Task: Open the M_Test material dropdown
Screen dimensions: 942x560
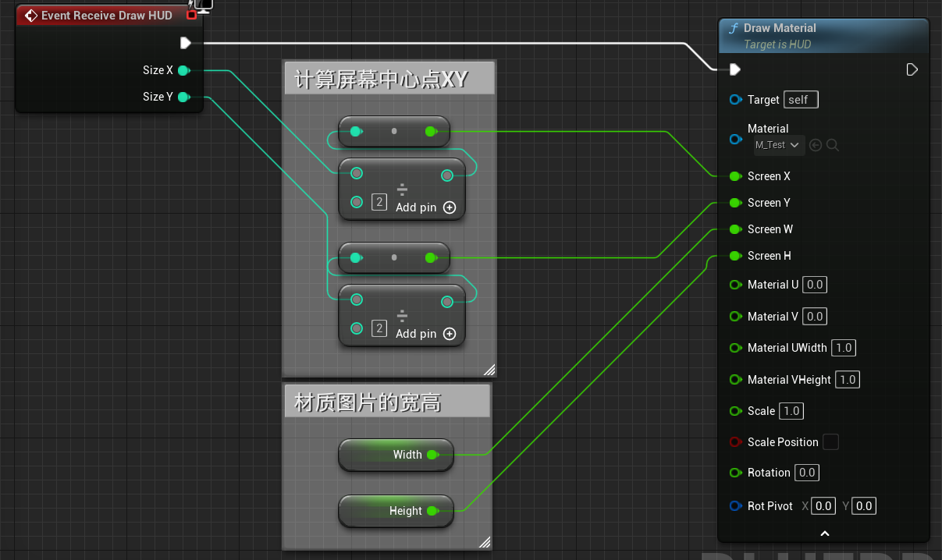Action: click(x=779, y=145)
